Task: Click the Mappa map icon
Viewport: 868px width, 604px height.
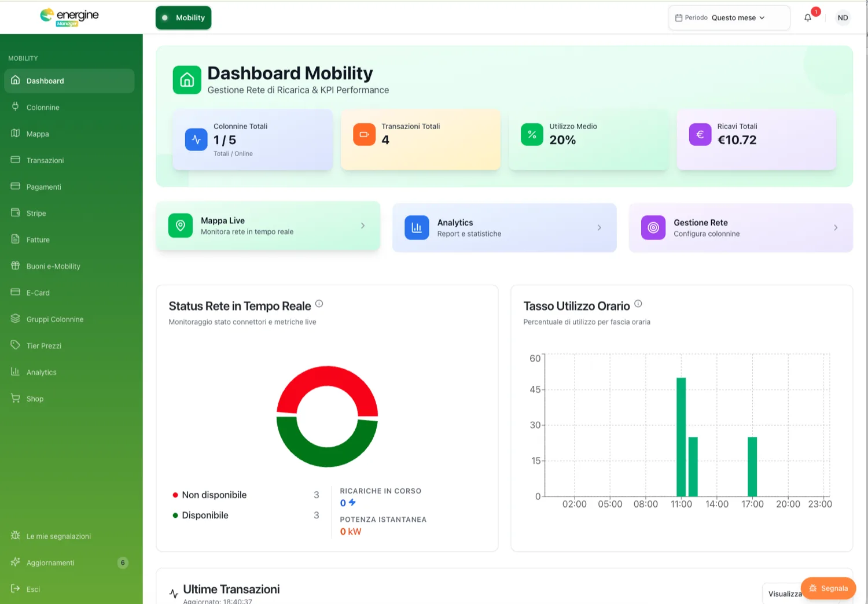Action: [16, 133]
